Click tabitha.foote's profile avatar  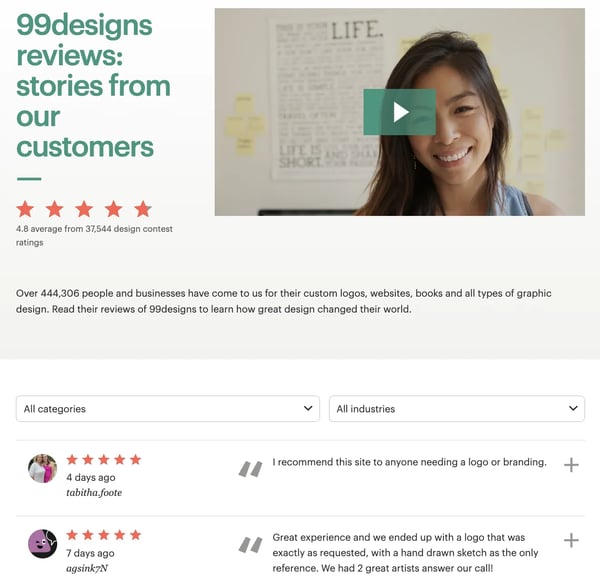pyautogui.click(x=42, y=468)
